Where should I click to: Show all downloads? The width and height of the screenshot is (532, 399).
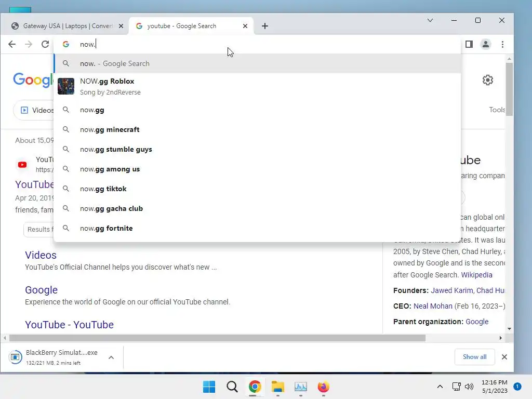click(x=474, y=357)
